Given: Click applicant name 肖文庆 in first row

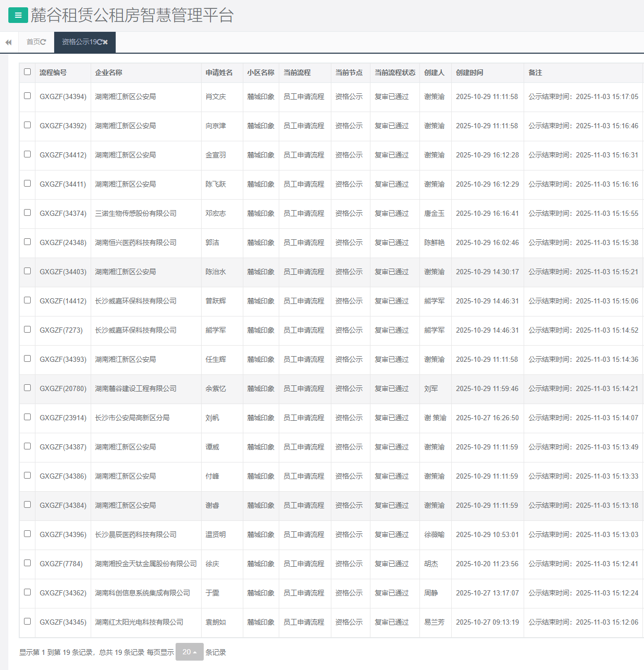Looking at the screenshot, I should [x=216, y=96].
